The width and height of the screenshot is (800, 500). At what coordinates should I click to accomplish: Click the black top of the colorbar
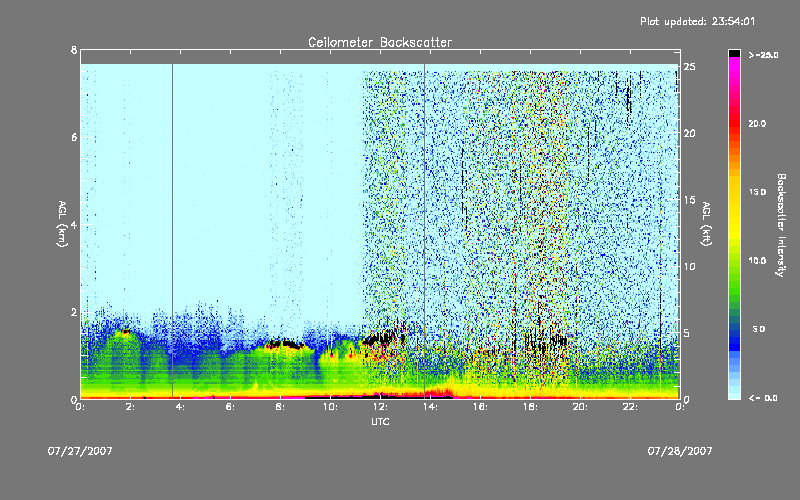coord(734,53)
